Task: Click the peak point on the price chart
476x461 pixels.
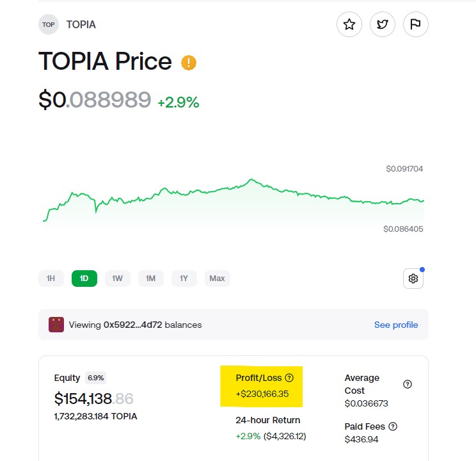Action: [251, 180]
